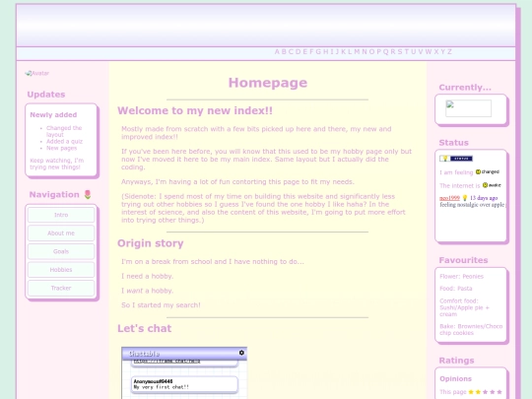Choose letter K from the alphabet bar
Screen dimensions: 532x399
point(344,51)
